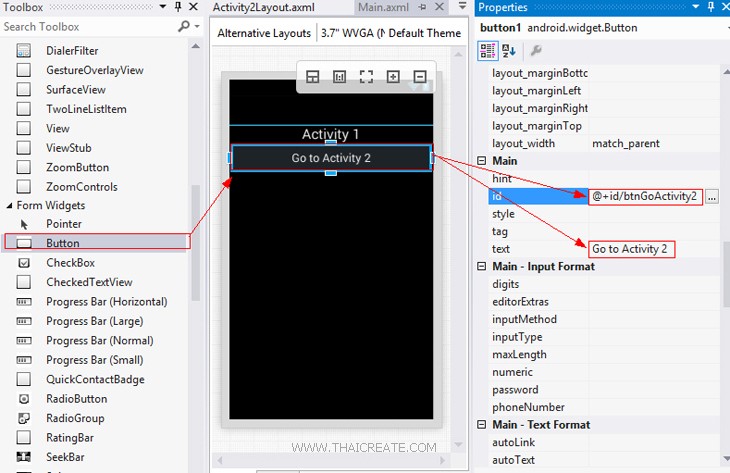
Task: Click the Alphabetical sort icon in Properties
Action: click(508, 51)
